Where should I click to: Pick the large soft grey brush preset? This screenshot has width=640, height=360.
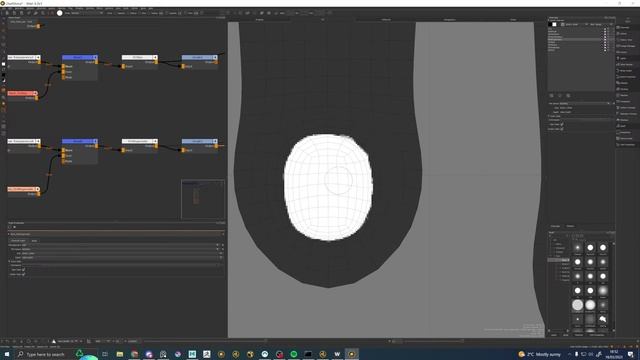point(578,305)
